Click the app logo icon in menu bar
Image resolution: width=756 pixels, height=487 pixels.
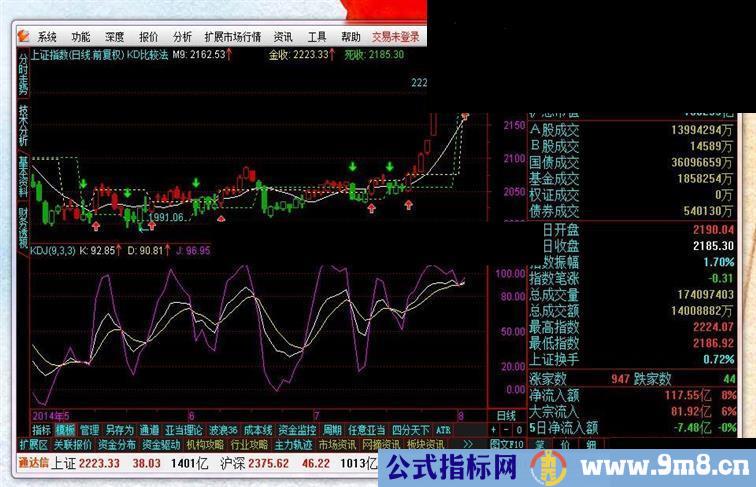pos(23,36)
